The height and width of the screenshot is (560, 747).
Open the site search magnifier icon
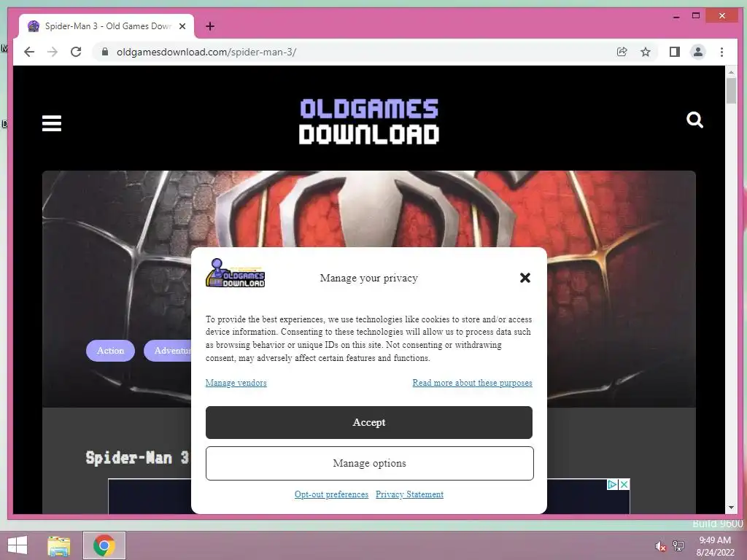tap(694, 120)
